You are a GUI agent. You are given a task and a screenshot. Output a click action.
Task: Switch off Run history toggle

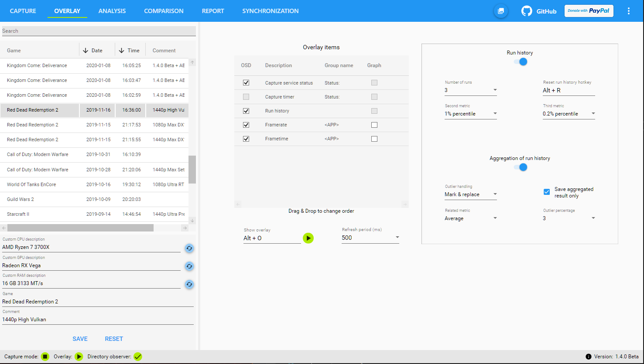[520, 62]
